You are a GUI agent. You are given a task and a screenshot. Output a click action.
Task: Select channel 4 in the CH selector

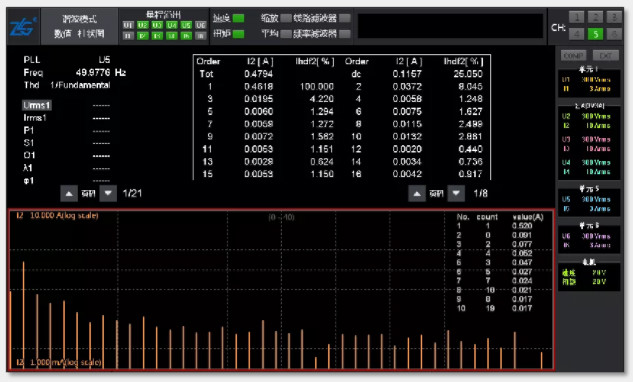576,34
